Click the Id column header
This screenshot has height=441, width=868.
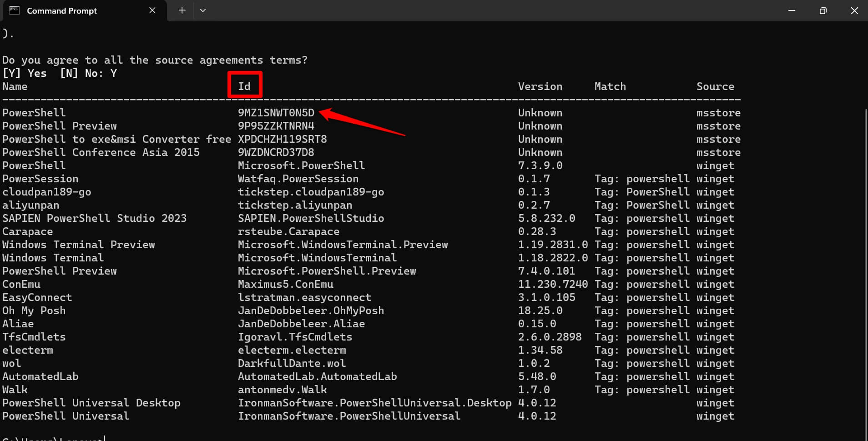[244, 86]
